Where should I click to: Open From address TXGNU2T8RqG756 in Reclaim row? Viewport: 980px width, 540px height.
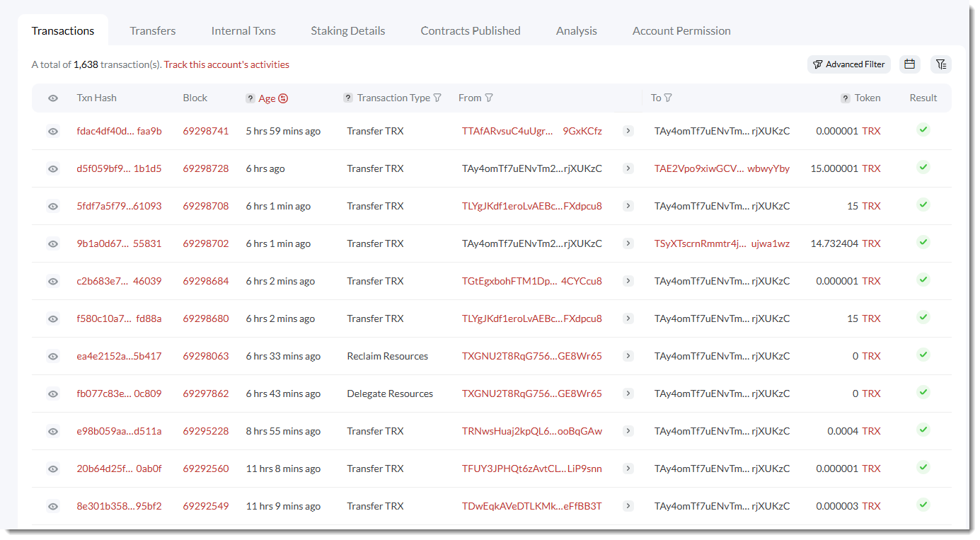pyautogui.click(x=532, y=356)
